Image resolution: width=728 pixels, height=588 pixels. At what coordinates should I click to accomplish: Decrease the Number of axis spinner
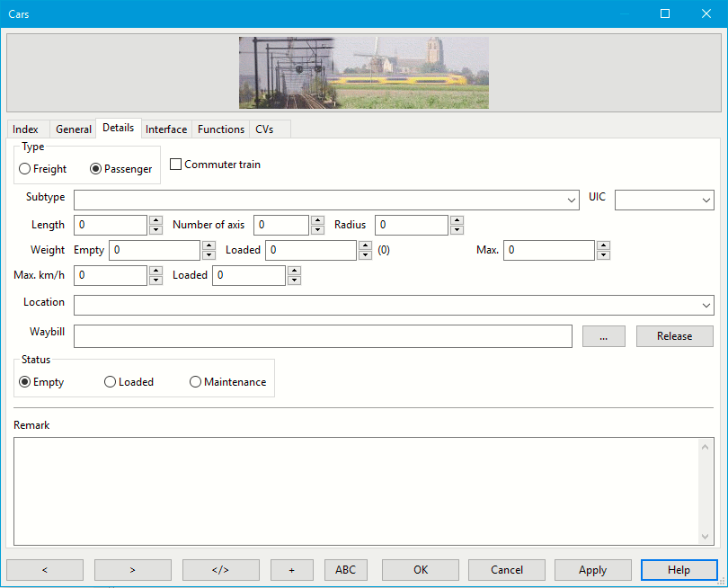pos(317,230)
